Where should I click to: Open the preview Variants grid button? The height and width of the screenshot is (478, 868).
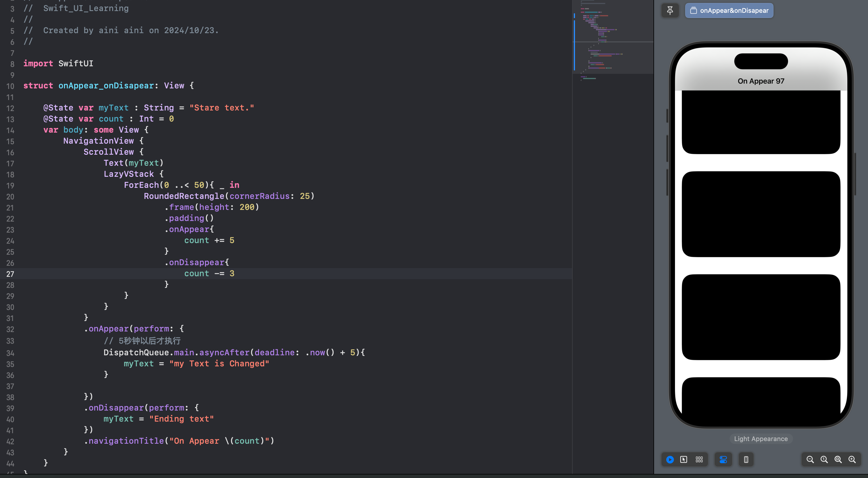pyautogui.click(x=699, y=459)
